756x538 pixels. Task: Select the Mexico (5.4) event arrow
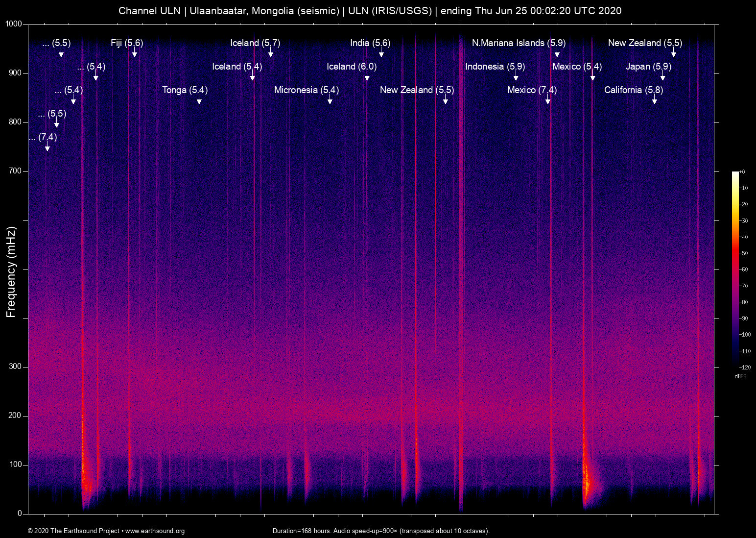593,76
